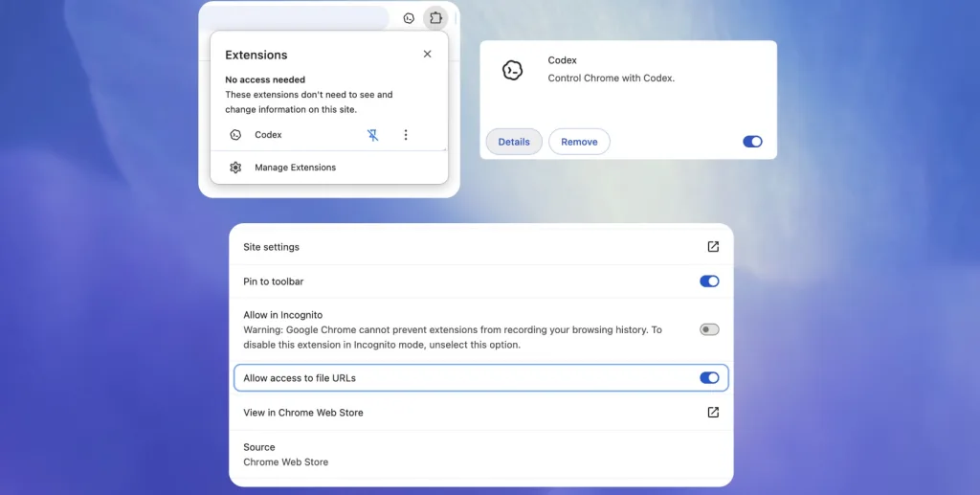
Task: Close the Extensions popup with X
Action: click(428, 54)
